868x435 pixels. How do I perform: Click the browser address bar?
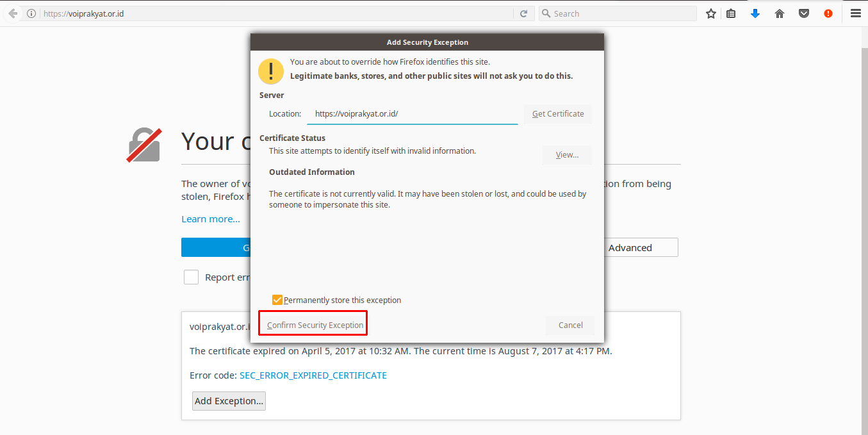click(x=277, y=13)
